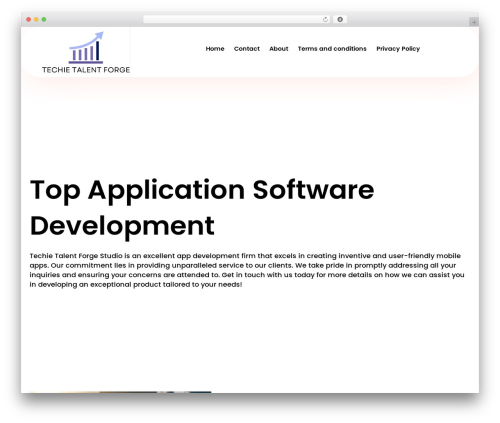Click the Techie Talent Forge Studio paragraph

[x=247, y=270]
